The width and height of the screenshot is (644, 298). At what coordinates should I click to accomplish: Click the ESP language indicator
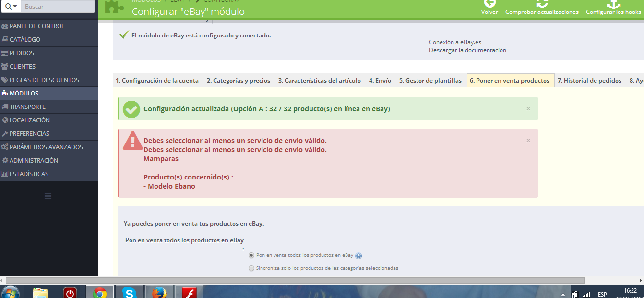coord(602,294)
